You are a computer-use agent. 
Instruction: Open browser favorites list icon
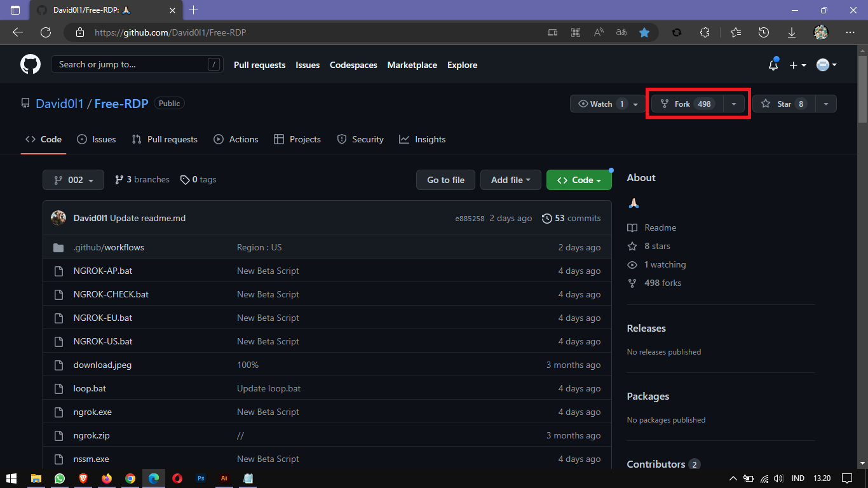[736, 32]
